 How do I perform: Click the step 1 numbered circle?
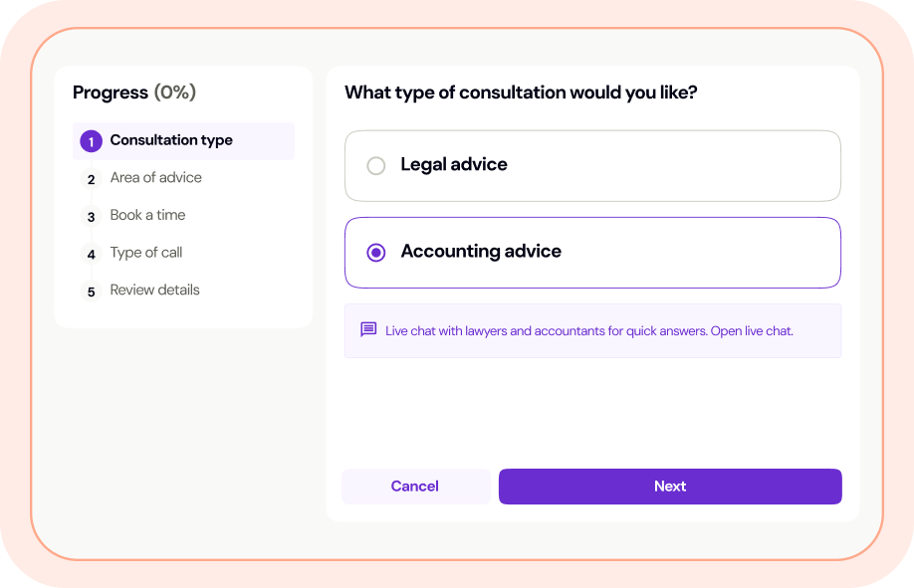91,141
